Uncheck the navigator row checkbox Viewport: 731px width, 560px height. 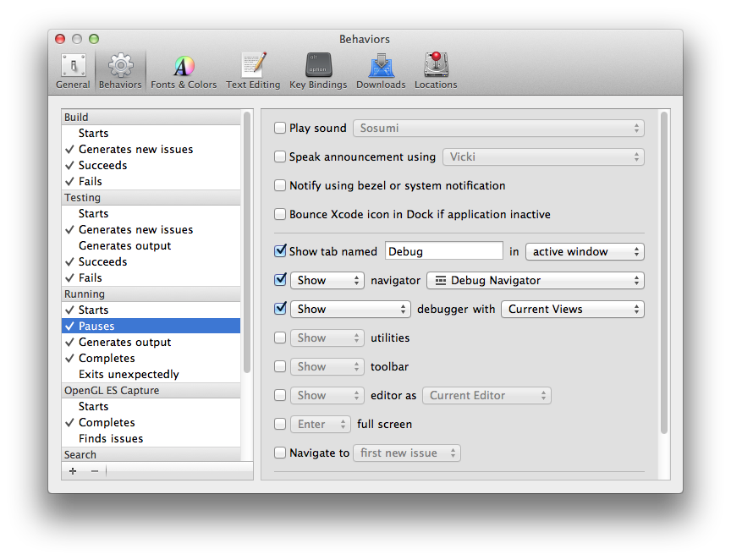click(280, 280)
